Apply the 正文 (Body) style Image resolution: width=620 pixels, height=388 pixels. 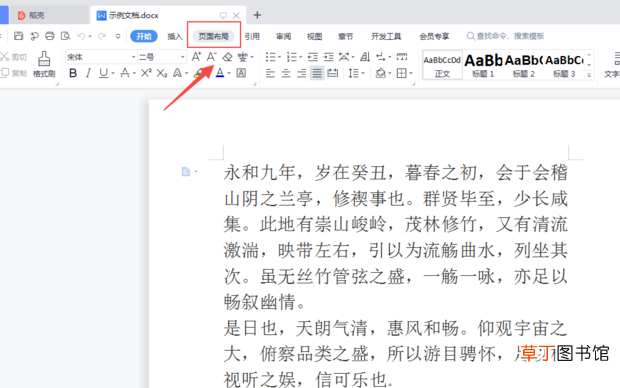pyautogui.click(x=442, y=65)
